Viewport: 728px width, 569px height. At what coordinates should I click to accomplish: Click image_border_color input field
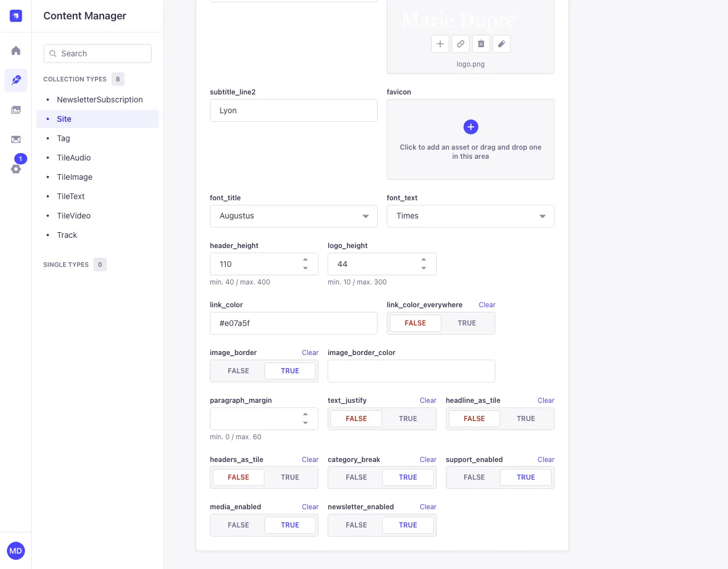[x=411, y=371]
